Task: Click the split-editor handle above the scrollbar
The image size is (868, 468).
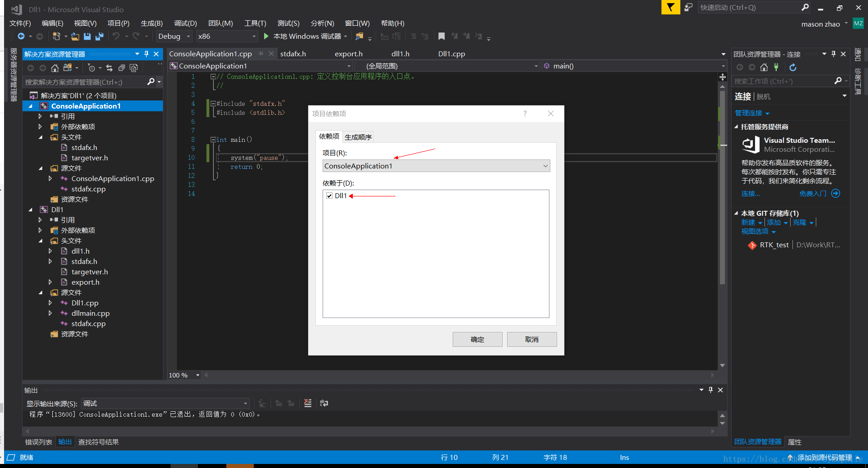Action: pos(722,77)
